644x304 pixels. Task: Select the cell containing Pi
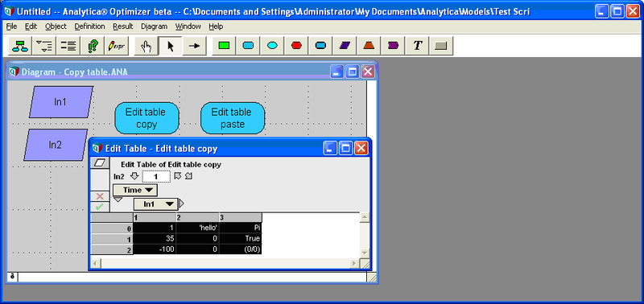[240, 228]
